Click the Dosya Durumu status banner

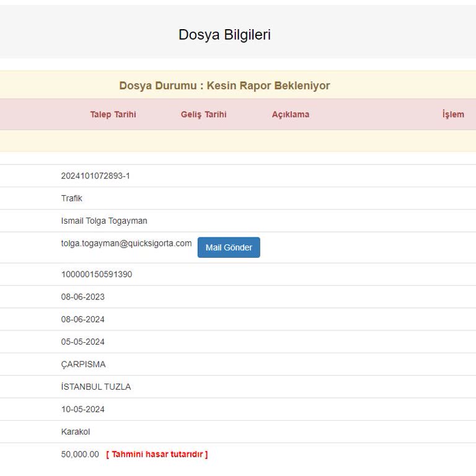(224, 86)
